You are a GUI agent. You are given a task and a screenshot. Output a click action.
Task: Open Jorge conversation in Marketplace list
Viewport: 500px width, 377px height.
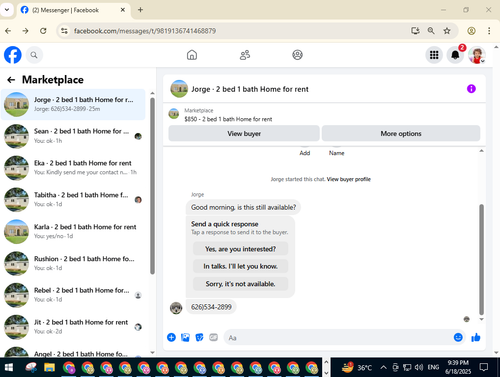click(x=73, y=104)
